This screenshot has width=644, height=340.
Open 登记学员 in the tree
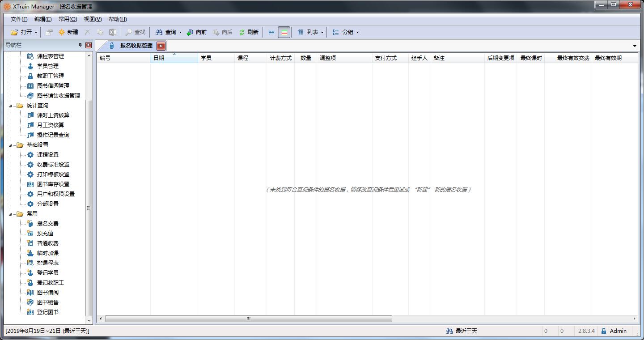[47, 273]
